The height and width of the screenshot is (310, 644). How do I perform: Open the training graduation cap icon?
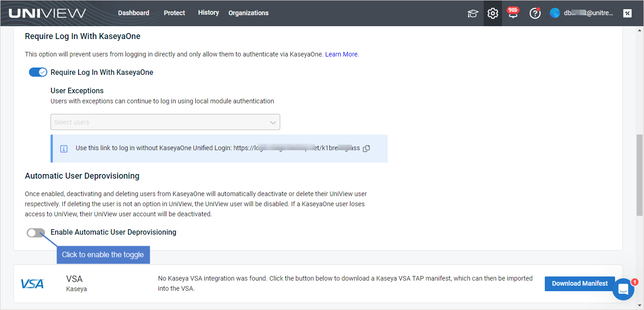pos(473,13)
